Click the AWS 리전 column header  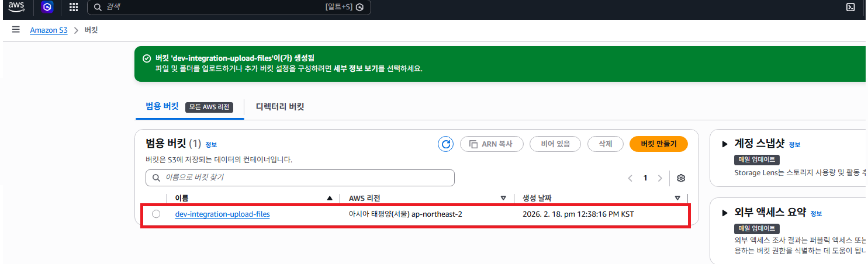(x=365, y=198)
